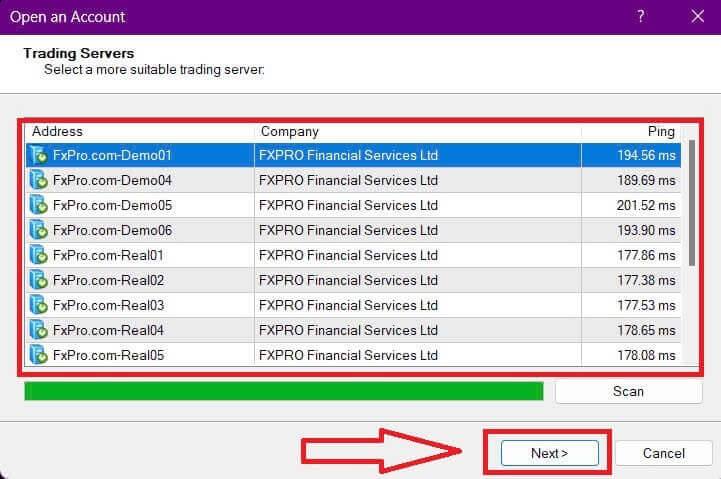Click the server icon beside FxPro.com-Real03
Image resolution: width=721 pixels, height=479 pixels.
(39, 305)
